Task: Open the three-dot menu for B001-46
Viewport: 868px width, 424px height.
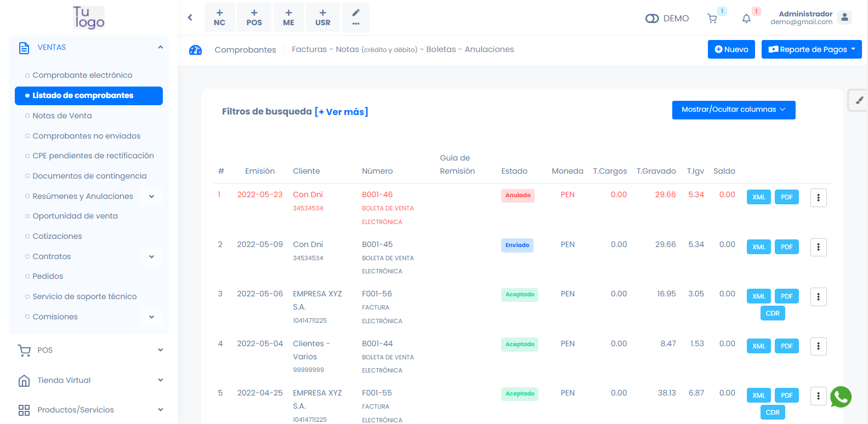Action: click(x=818, y=198)
